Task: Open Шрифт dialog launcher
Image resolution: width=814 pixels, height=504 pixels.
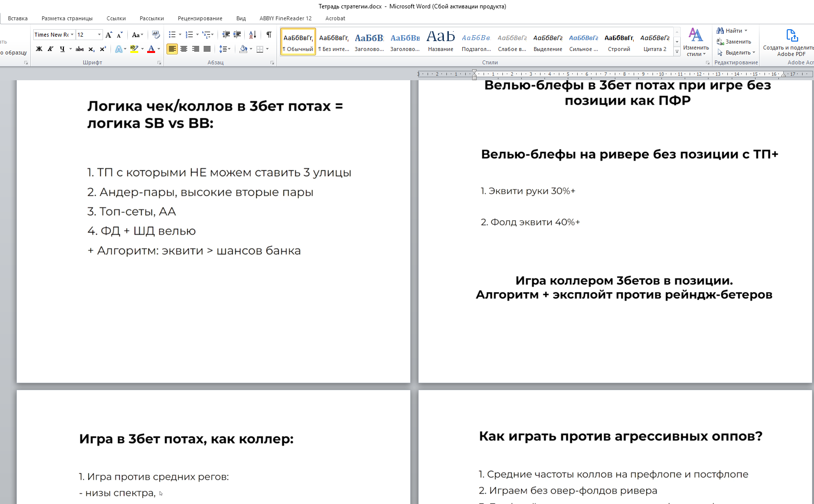Action: [159, 63]
